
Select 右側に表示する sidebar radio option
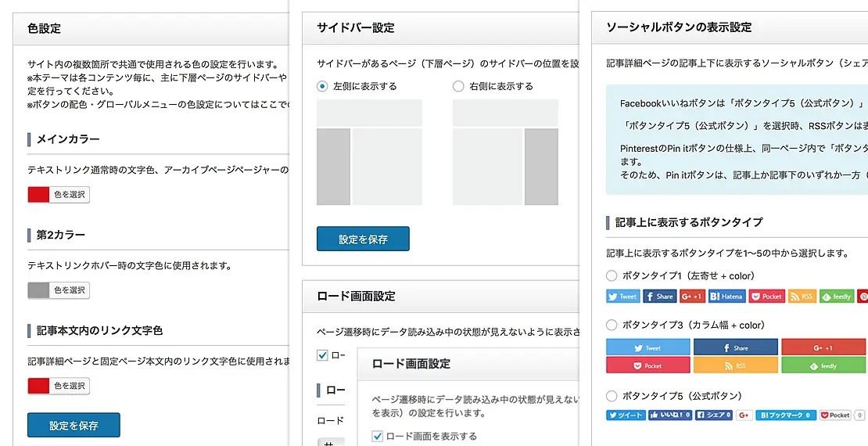458,86
